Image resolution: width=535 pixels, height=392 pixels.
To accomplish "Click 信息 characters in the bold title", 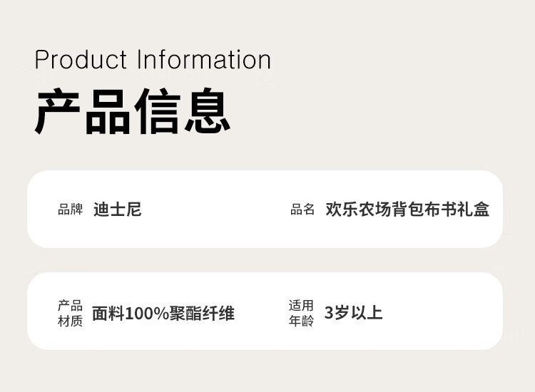I will point(183,112).
